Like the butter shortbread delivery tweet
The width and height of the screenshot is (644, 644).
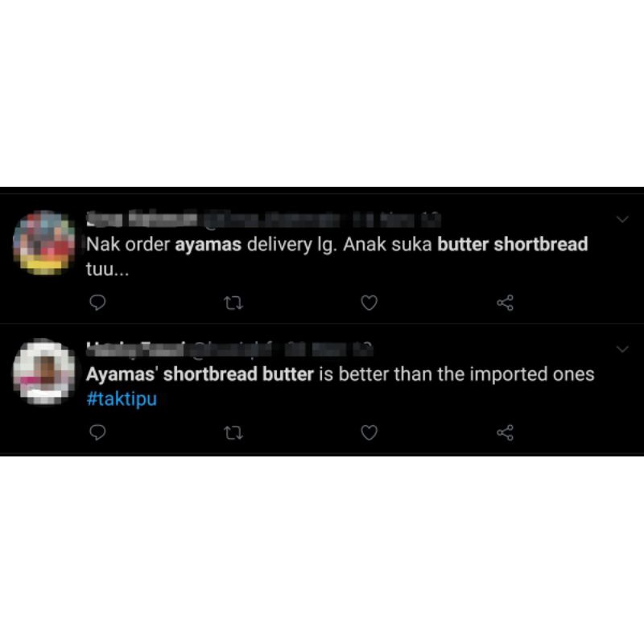[x=369, y=303]
